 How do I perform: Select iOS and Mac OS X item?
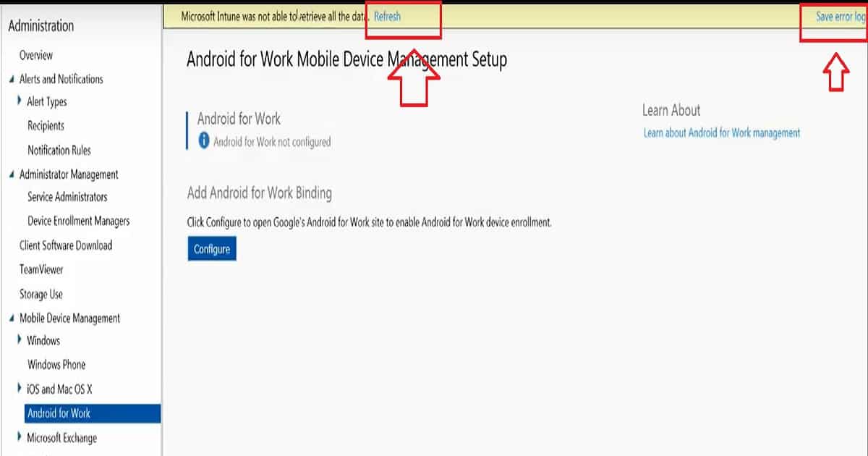pos(60,389)
